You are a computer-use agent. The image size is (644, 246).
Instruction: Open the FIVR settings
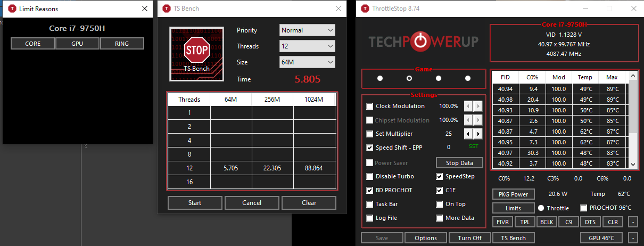click(x=503, y=222)
